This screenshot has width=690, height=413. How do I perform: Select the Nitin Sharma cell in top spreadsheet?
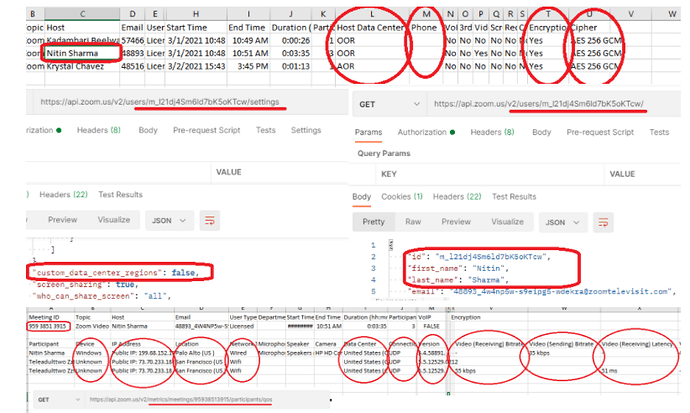click(82, 54)
